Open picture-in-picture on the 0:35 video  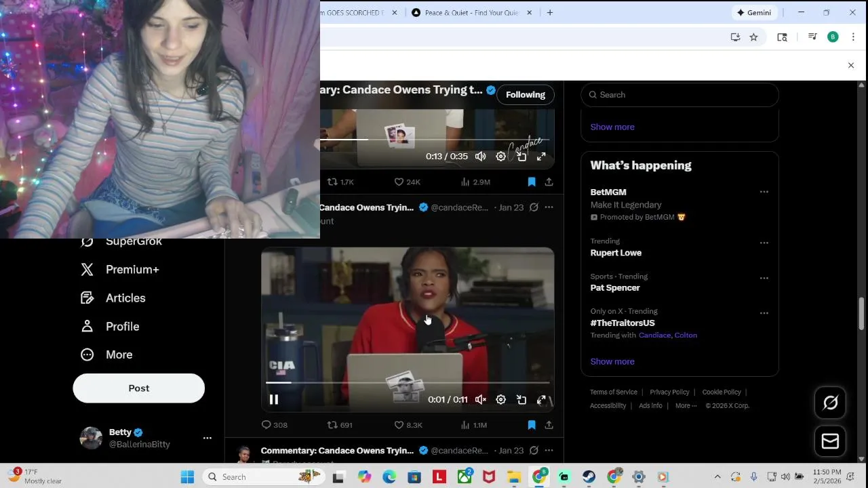click(521, 157)
